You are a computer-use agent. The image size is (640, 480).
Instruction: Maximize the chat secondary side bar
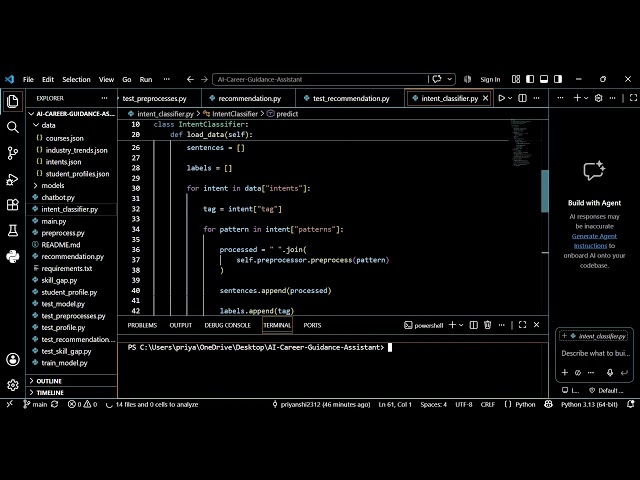(x=633, y=98)
